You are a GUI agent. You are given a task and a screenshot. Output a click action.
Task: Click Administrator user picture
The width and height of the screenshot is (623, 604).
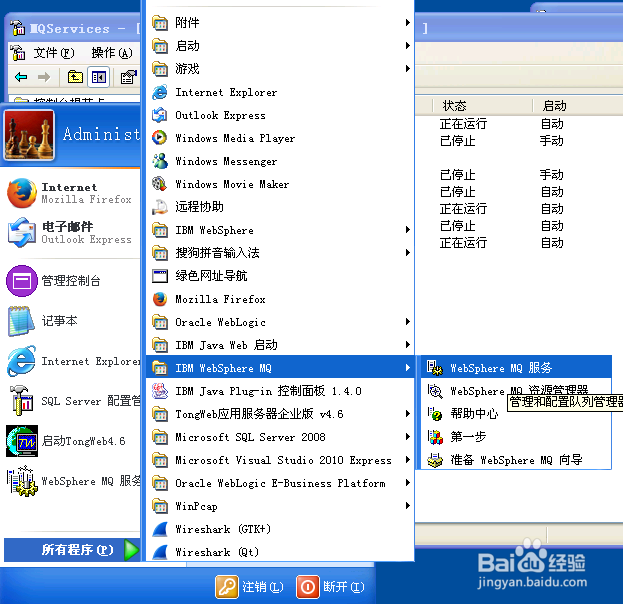(29, 135)
